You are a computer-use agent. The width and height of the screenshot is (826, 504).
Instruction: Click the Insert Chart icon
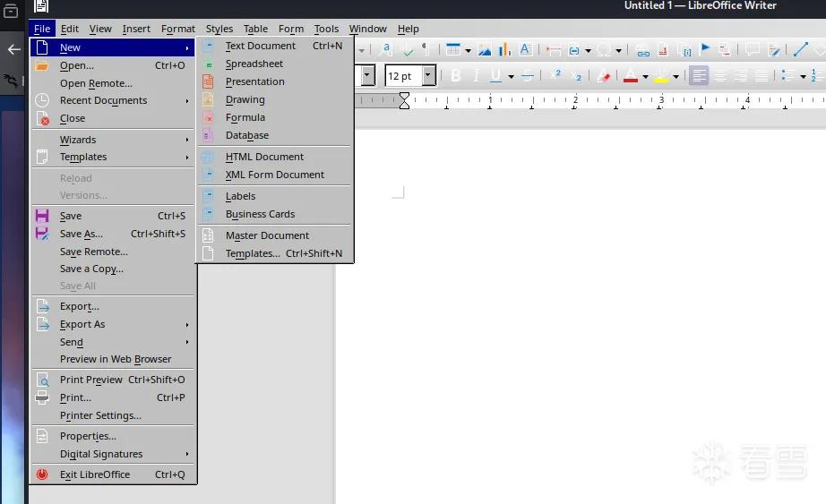[x=504, y=50]
